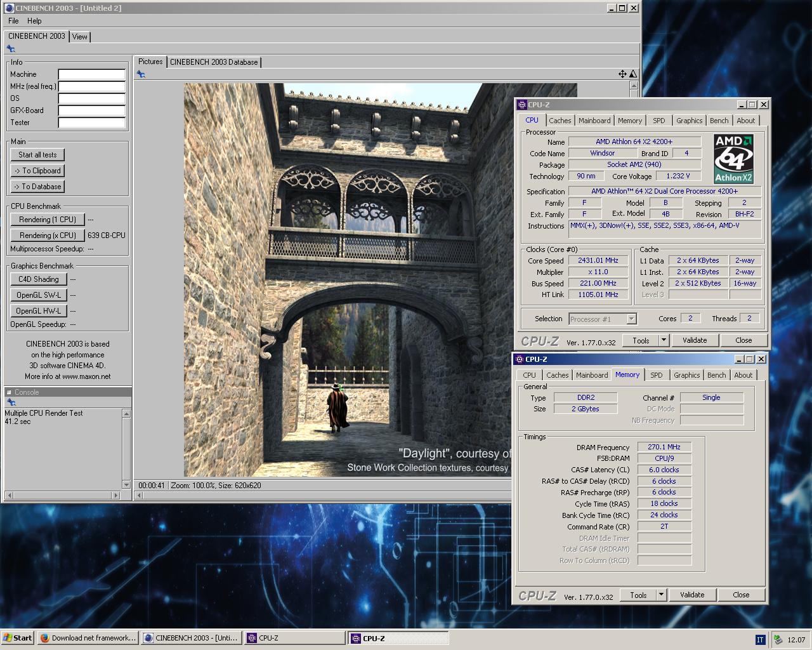Image resolution: width=812 pixels, height=650 pixels.
Task: Run the OpenGL HW-L benchmark
Action: 38,311
